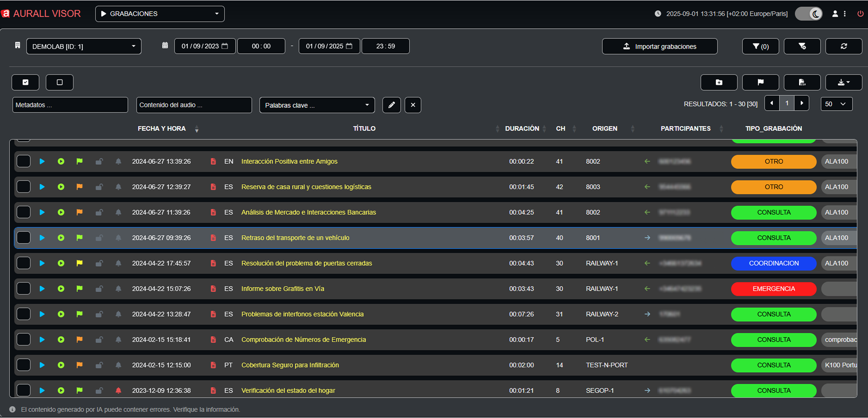This screenshot has width=868, height=418.
Task: Check the 'Informe sobre Grafitis en Vía' row checkbox
Action: [24, 289]
